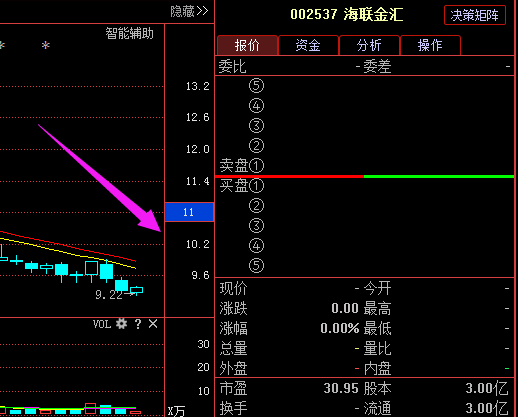Switch to the 分析 tab
518x417 pixels.
369,45
